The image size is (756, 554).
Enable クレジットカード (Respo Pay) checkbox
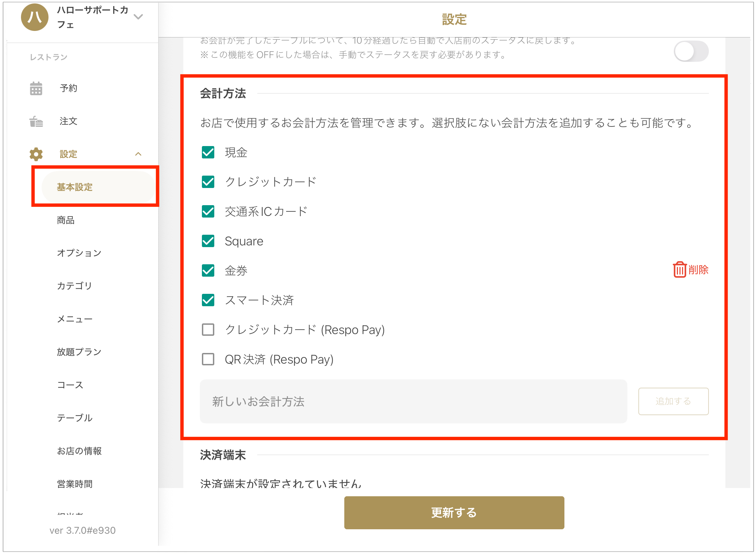[x=208, y=330]
